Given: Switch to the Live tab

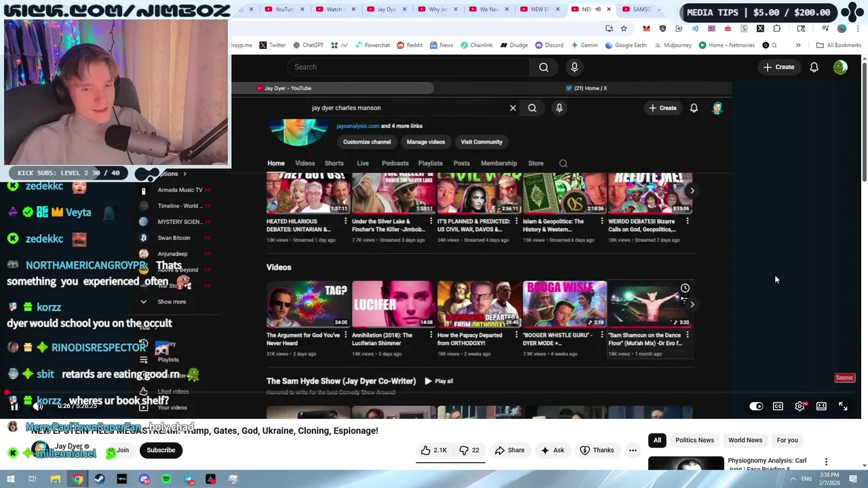Looking at the screenshot, I should point(363,163).
